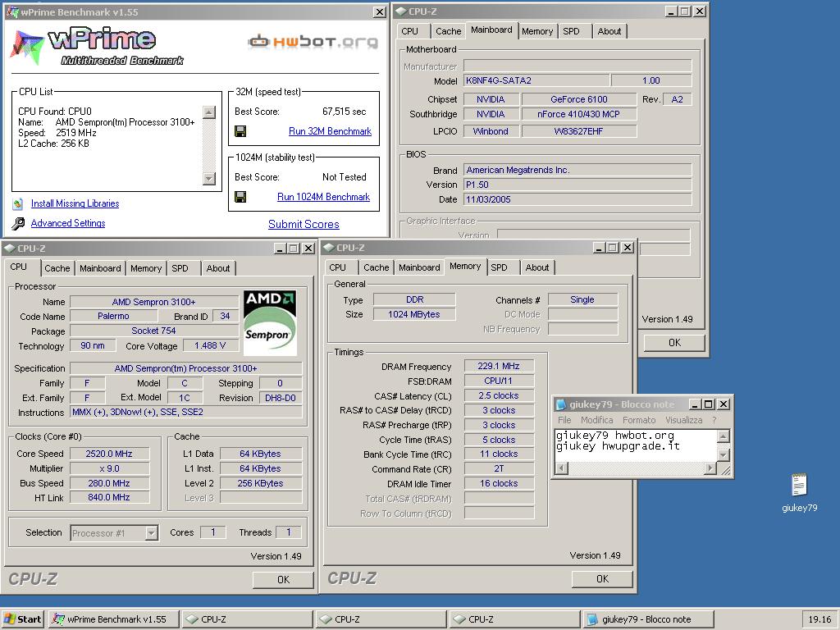Open SPD tab in CPU-Z Memory window
840x630 pixels.
[x=499, y=267]
